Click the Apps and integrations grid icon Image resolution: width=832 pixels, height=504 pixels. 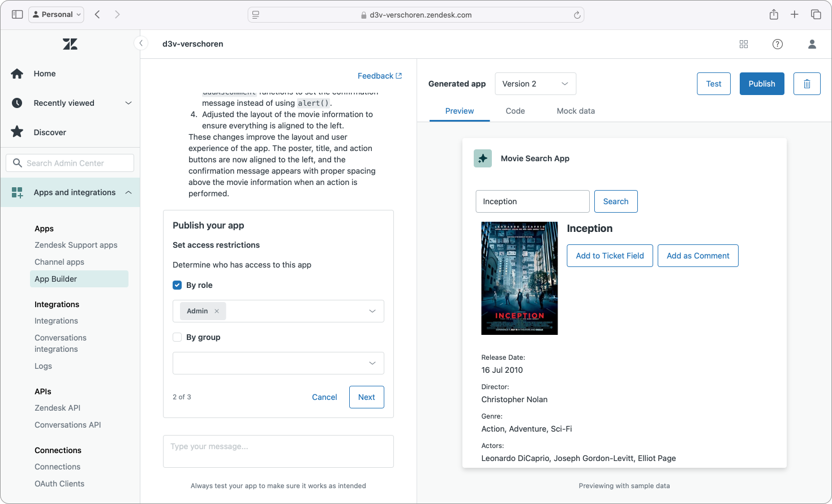17,192
